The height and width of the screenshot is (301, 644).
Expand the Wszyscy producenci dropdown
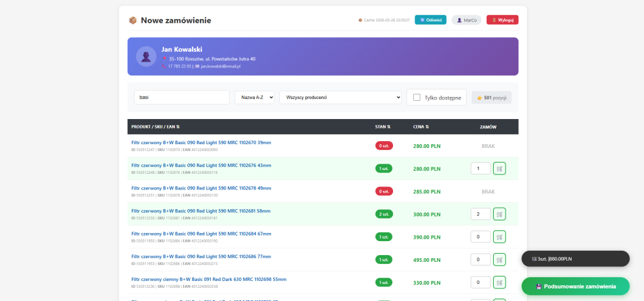tap(340, 97)
